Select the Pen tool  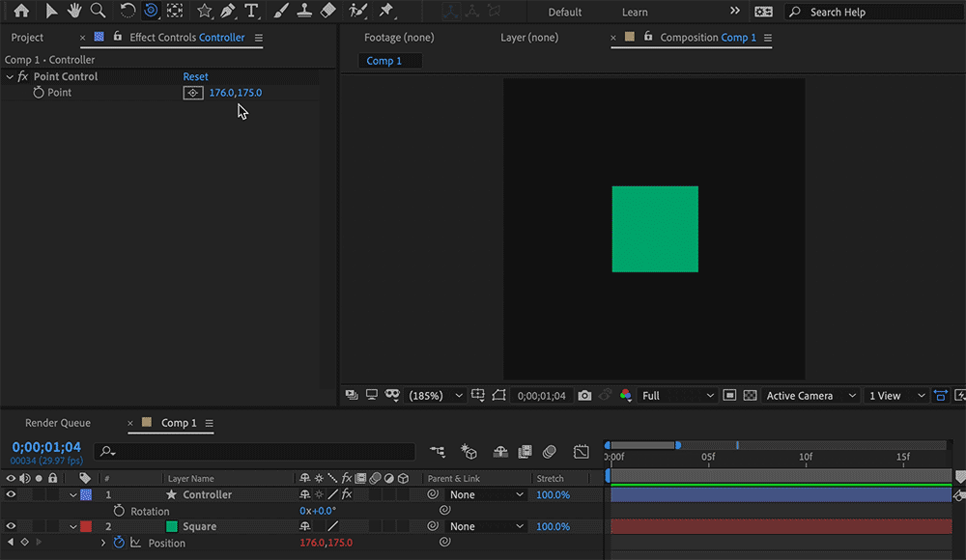(x=230, y=12)
